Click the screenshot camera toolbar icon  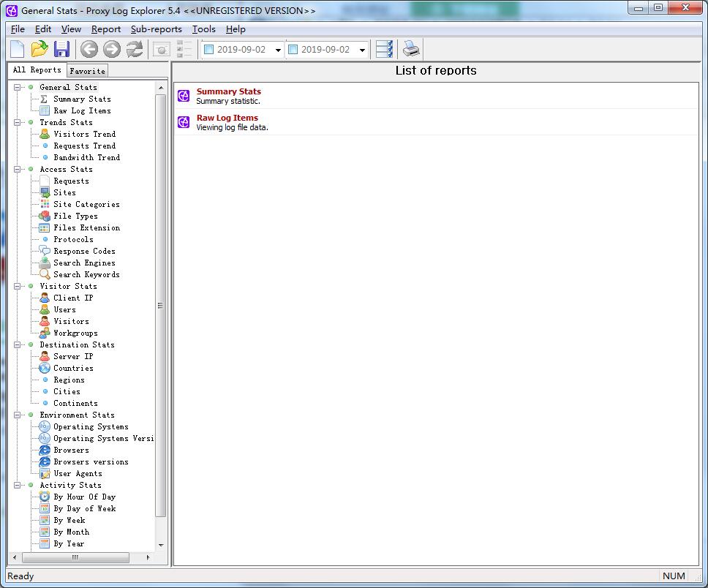161,49
